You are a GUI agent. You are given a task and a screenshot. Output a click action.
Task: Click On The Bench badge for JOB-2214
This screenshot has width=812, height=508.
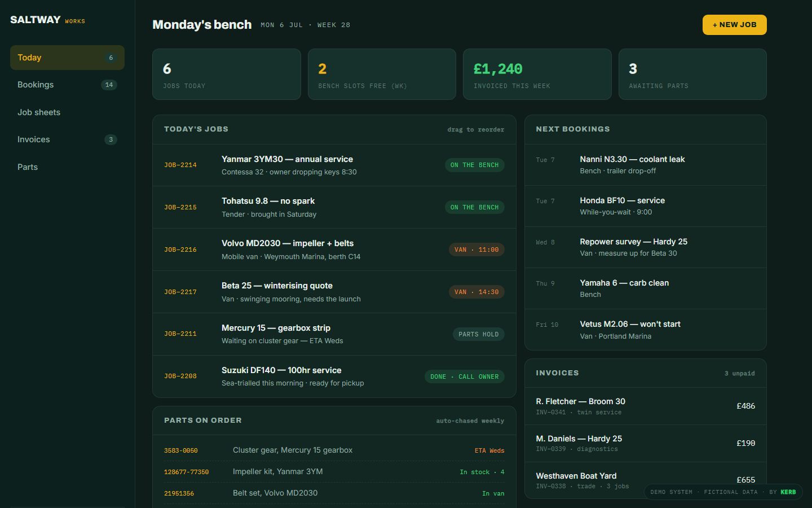click(x=474, y=165)
